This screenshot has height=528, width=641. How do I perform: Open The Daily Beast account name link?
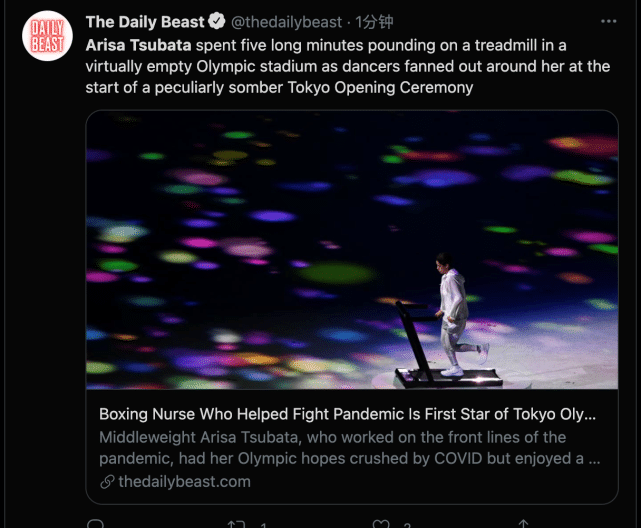145,21
